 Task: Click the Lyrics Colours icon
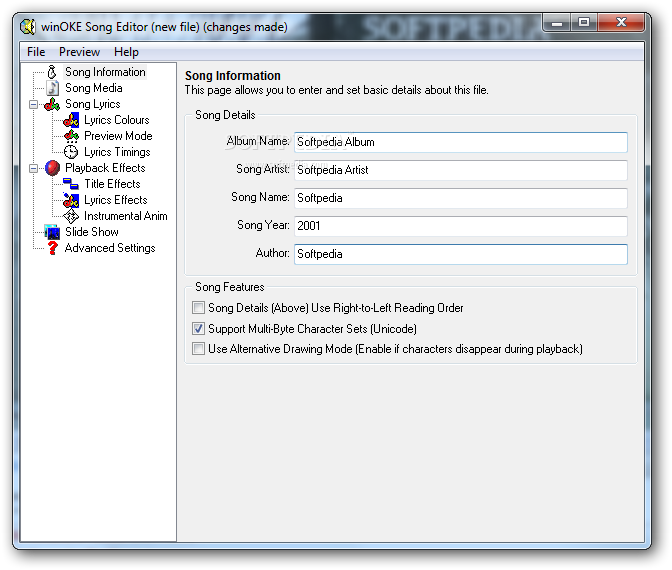(71, 120)
